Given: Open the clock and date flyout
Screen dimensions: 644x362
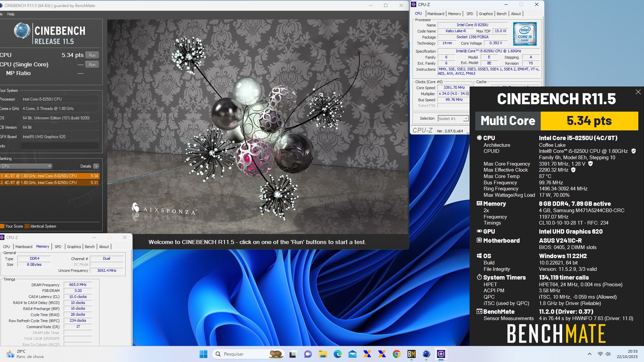Looking at the screenshot, I should click(627, 354).
